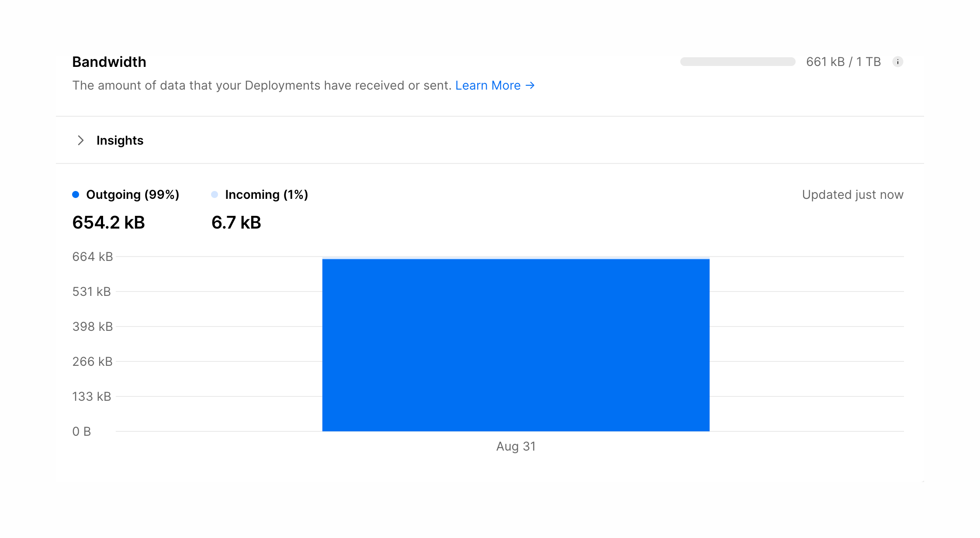The width and height of the screenshot is (980, 538).
Task: Click the Aug 31 x-axis label
Action: [516, 446]
